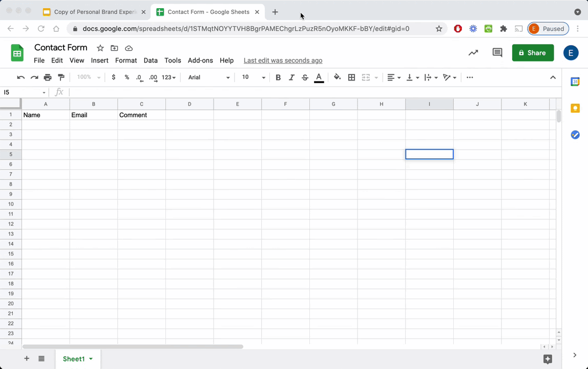Bookmark this page star icon
Image resolution: width=588 pixels, height=369 pixels.
pyautogui.click(x=439, y=29)
